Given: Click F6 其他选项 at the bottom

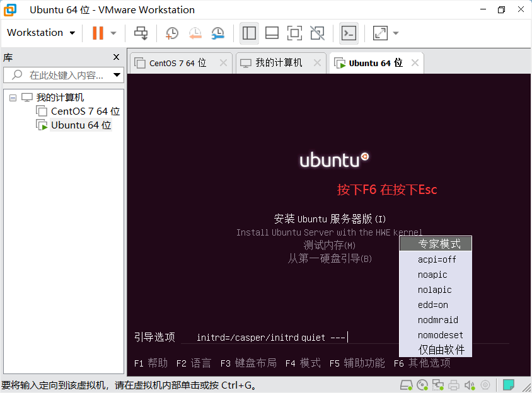Looking at the screenshot, I should point(422,363).
